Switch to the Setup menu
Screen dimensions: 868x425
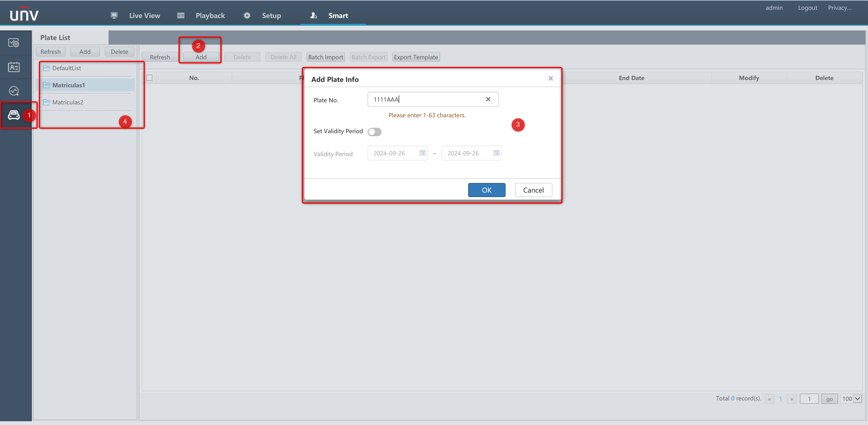point(271,15)
